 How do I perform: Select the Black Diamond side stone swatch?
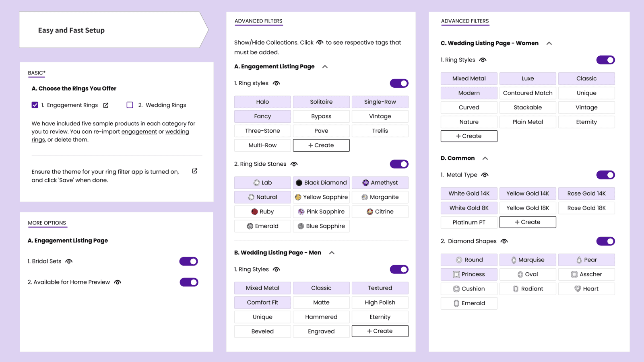(x=321, y=183)
